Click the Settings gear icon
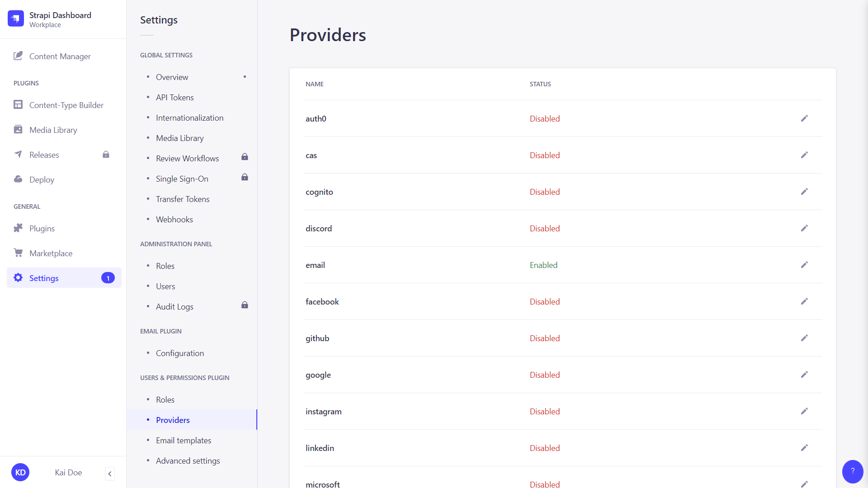868x488 pixels. (18, 278)
